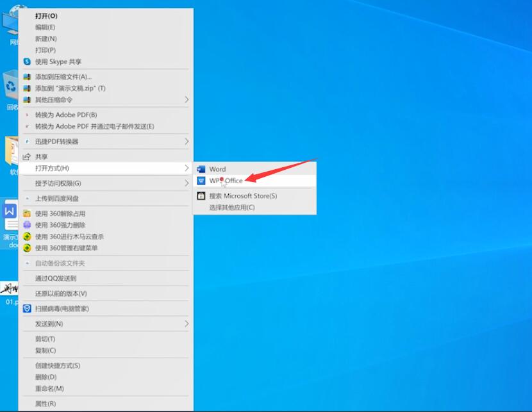
Task: Expand the 授予访问权限(G) submenu arrow
Action: [187, 183]
